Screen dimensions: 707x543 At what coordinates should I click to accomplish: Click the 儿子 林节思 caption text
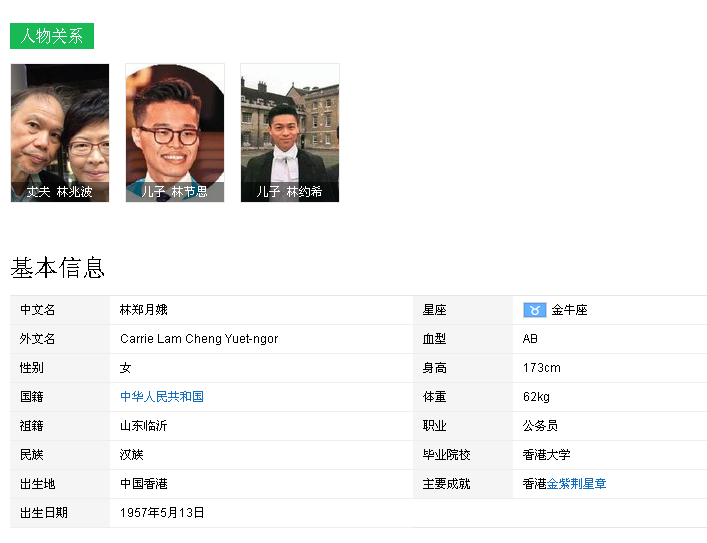tap(175, 192)
